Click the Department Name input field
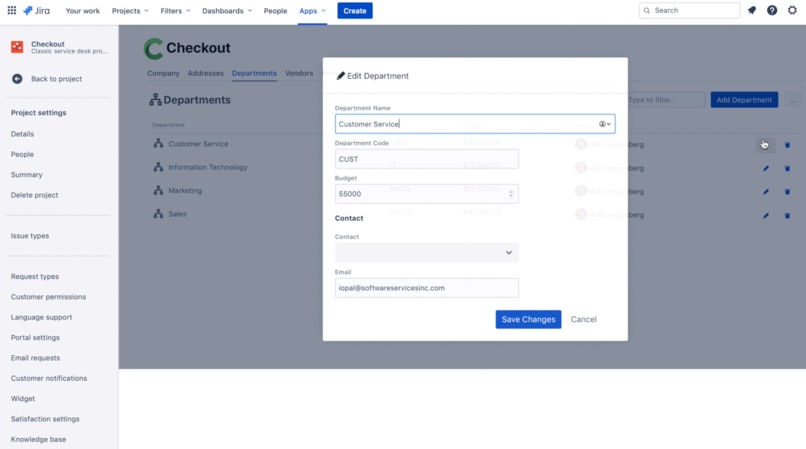The image size is (806, 449). [x=474, y=124]
